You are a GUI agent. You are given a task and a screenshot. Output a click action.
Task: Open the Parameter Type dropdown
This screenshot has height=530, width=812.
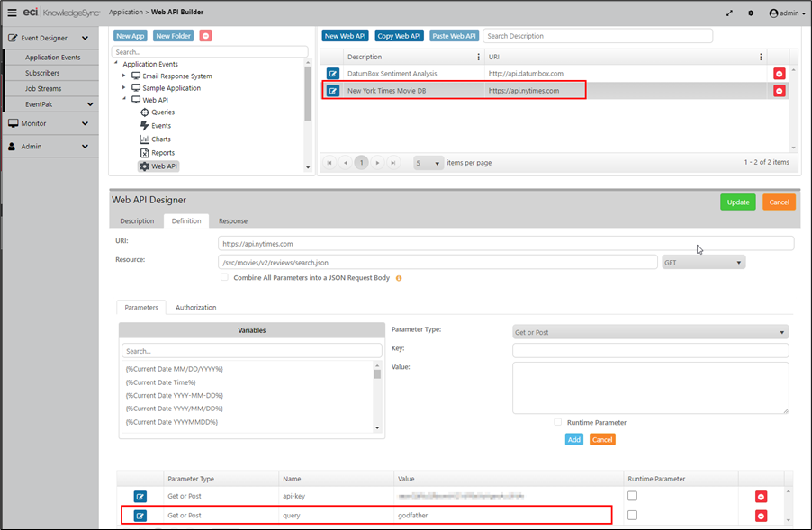[x=651, y=332]
